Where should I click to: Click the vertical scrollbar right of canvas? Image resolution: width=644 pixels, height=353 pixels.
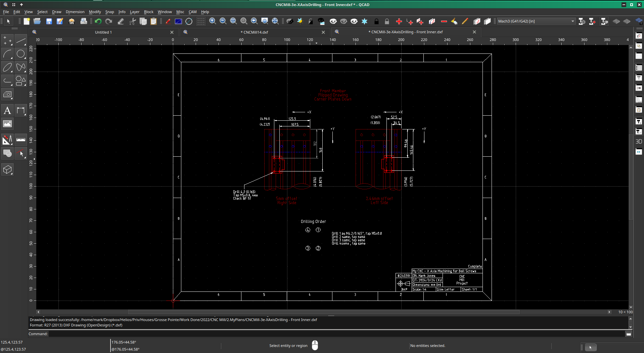point(631,177)
